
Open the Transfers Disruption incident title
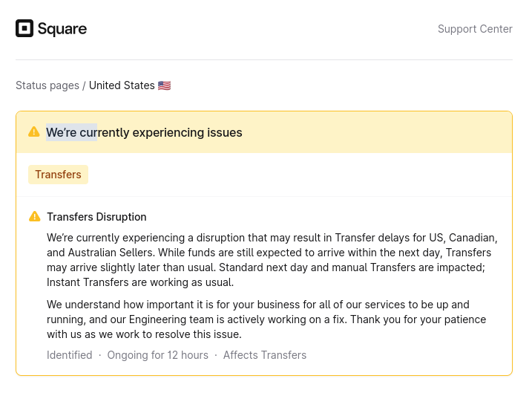pyautogui.click(x=96, y=217)
